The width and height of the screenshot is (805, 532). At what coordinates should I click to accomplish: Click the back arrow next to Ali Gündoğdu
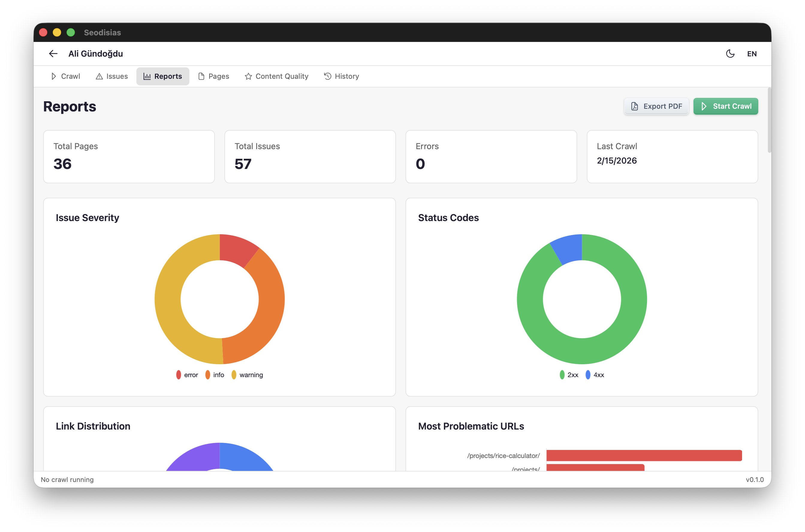click(x=53, y=54)
